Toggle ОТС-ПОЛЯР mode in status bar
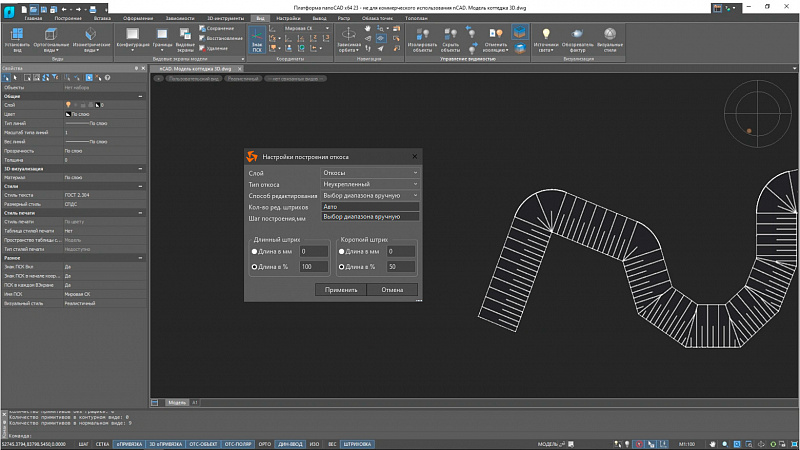The width and height of the screenshot is (800, 450). pos(238,444)
